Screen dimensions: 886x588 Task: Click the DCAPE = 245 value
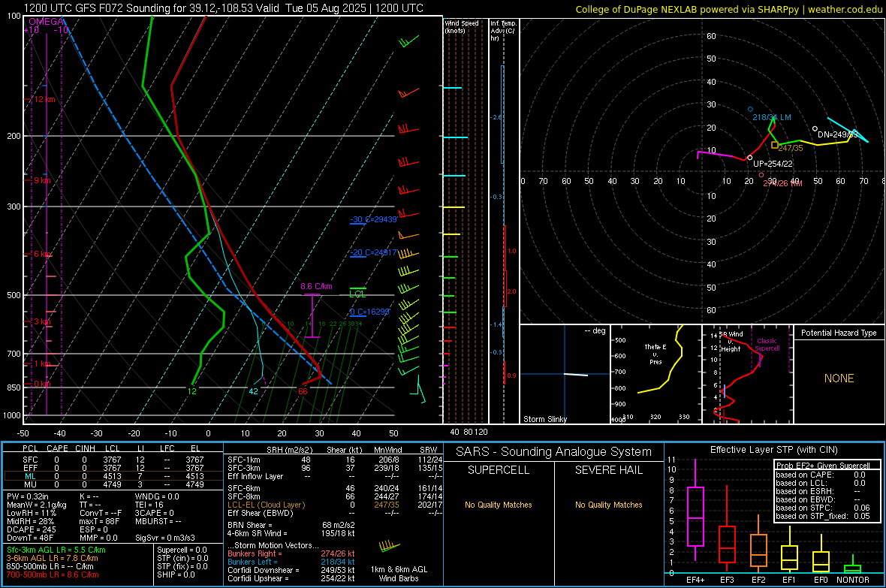point(31,529)
